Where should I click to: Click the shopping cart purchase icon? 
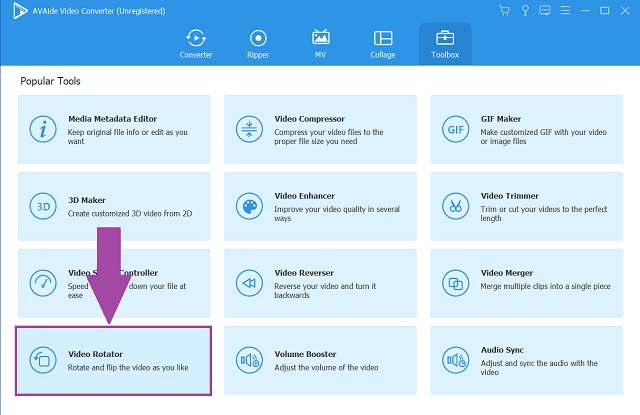coord(504,10)
